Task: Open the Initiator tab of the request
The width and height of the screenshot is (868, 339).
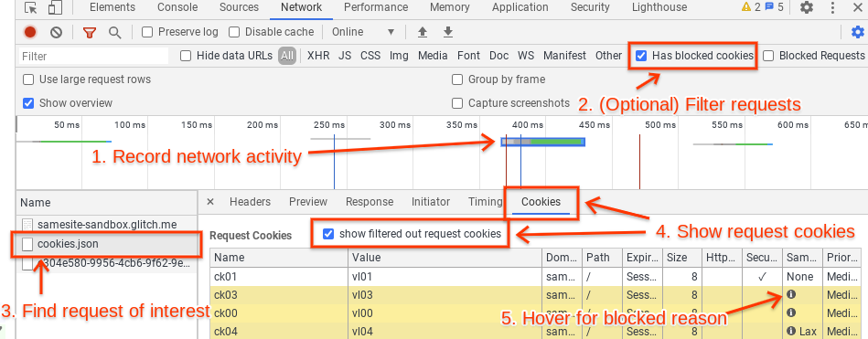Action: [x=431, y=202]
